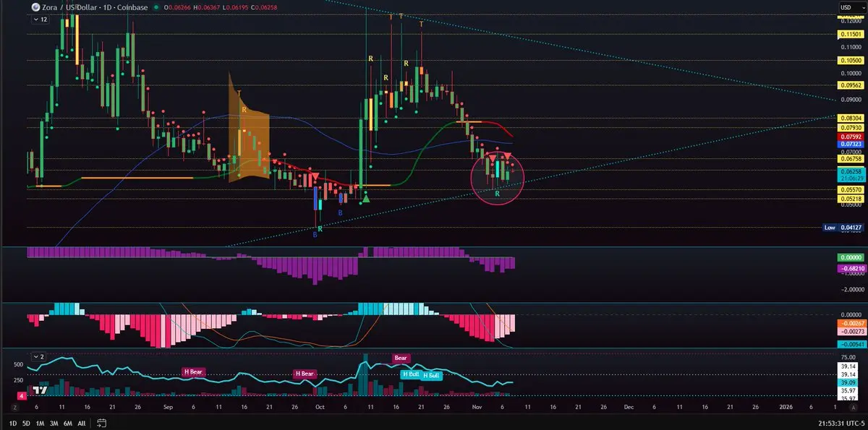This screenshot has width=868, height=430.
Task: Expand the 12 indicators legend toggle
Action: (x=41, y=20)
